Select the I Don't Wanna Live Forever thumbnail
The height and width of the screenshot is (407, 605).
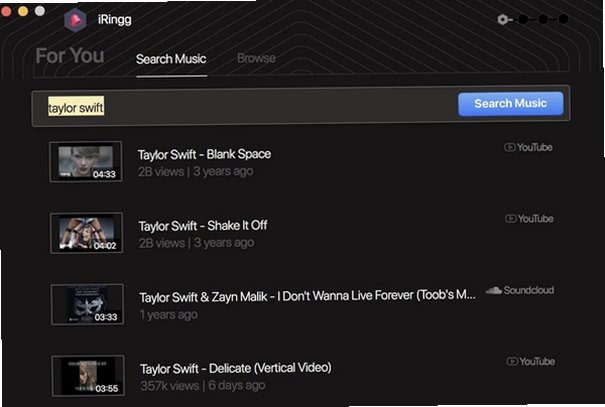point(87,304)
